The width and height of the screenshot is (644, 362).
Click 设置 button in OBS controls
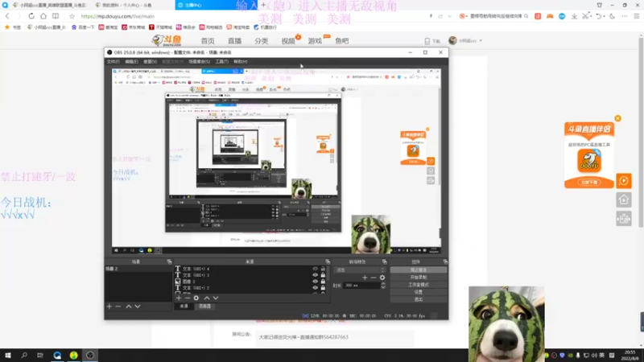pyautogui.click(x=418, y=292)
